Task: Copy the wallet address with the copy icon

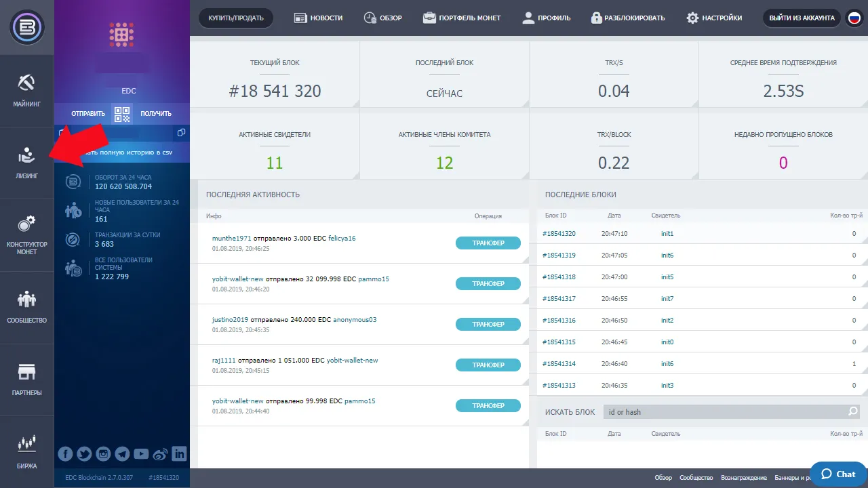Action: pos(181,133)
